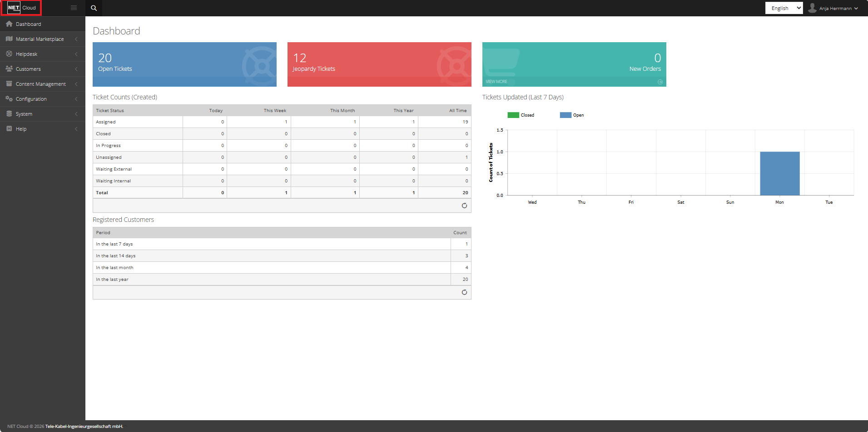
Task: Toggle the sidebar with the hamburger icon
Action: point(74,8)
